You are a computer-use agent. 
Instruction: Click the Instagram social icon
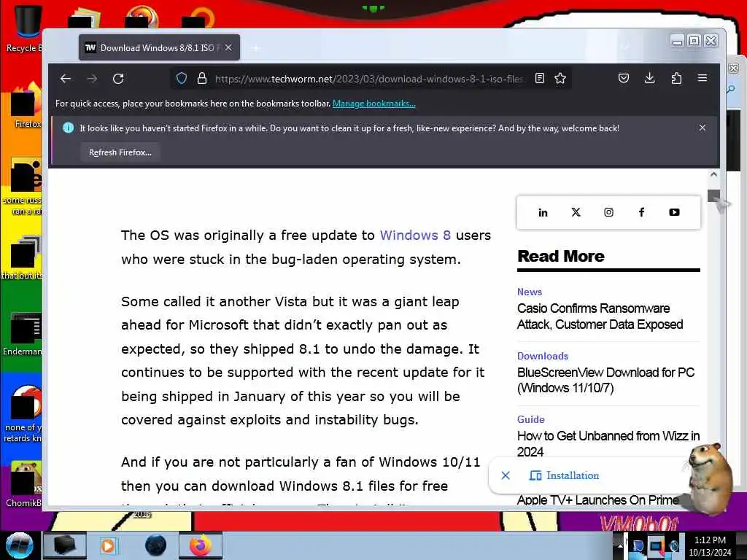click(608, 212)
